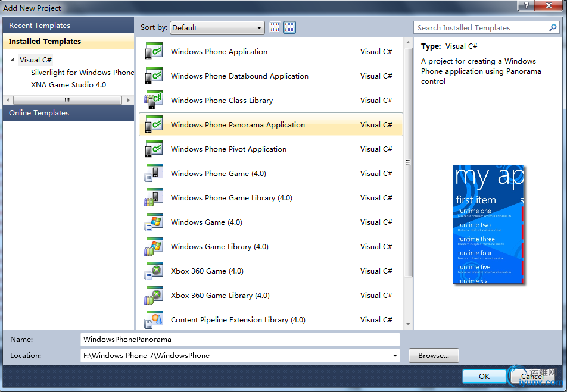The image size is (567, 392).
Task: Select Silverlight for Windows Phone category
Action: (82, 72)
